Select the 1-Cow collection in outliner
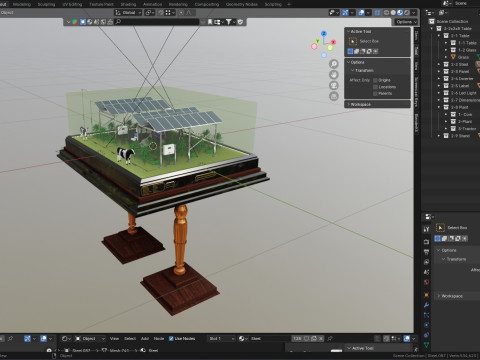The image size is (480, 360). point(465,114)
